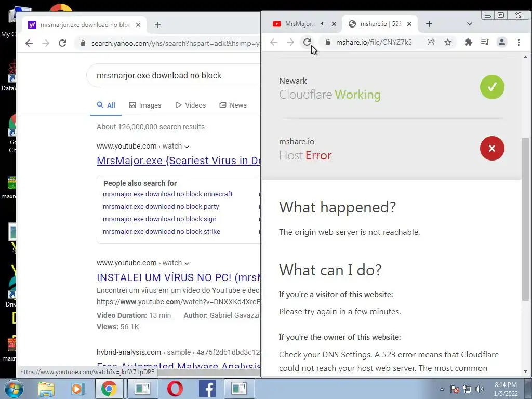
Task: Reload the mshare.io page
Action: tap(307, 42)
